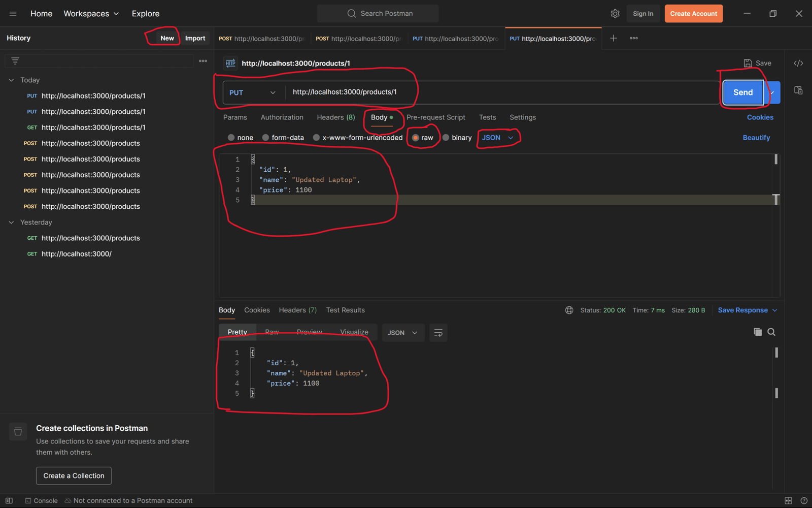This screenshot has width=812, height=508.
Task: Open the settings gear icon
Action: tap(615, 14)
